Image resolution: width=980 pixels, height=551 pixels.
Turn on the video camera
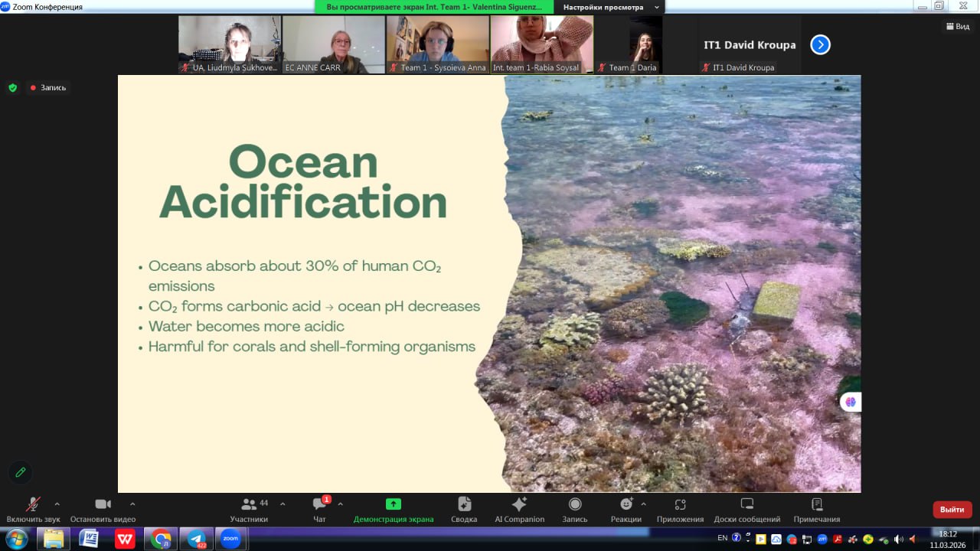pyautogui.click(x=103, y=504)
